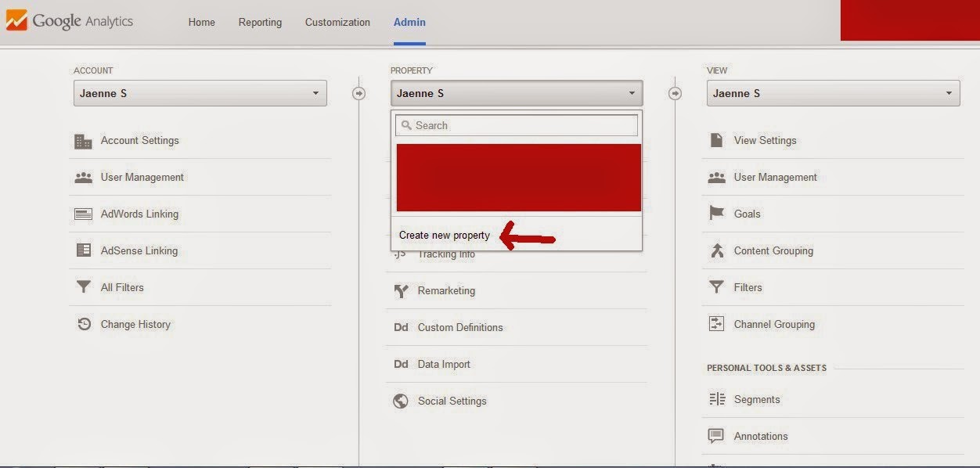
Task: Open Change History
Action: 135,324
